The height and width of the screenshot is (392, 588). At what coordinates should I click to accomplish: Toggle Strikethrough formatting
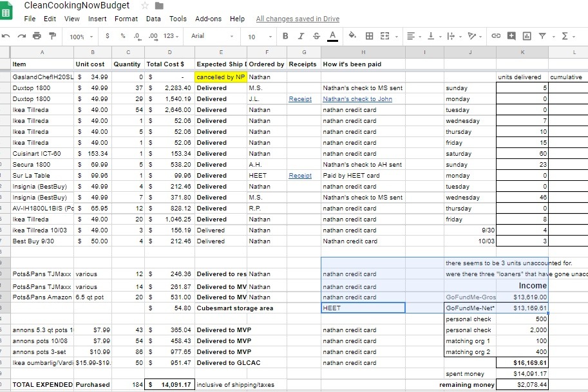pyautogui.click(x=316, y=36)
